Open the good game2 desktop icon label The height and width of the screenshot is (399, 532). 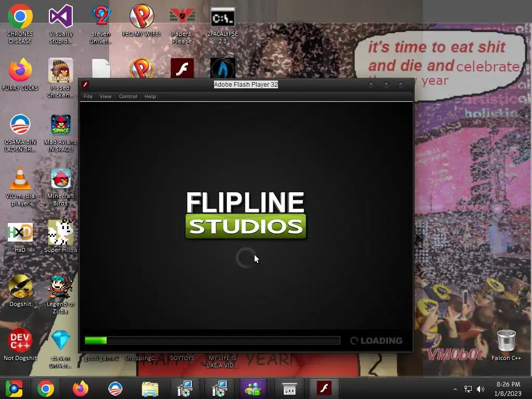101,358
